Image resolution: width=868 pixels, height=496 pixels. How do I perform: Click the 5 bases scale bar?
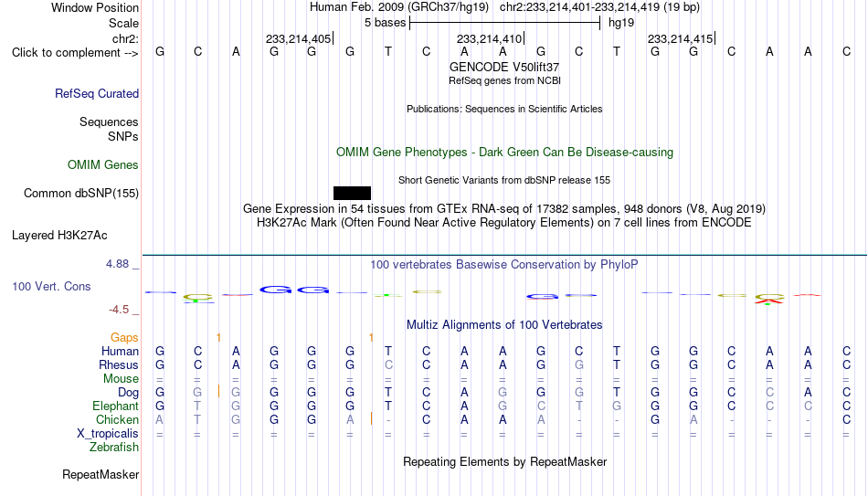point(505,23)
